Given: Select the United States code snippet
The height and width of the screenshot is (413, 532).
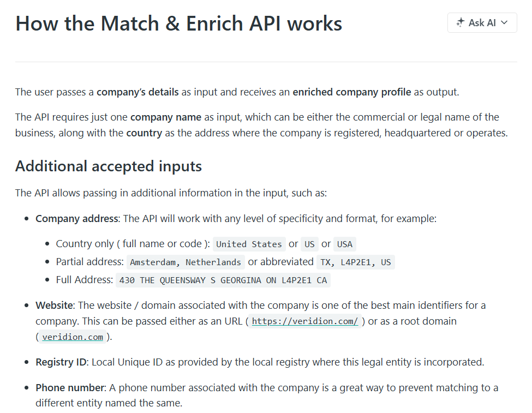Looking at the screenshot, I should point(249,244).
